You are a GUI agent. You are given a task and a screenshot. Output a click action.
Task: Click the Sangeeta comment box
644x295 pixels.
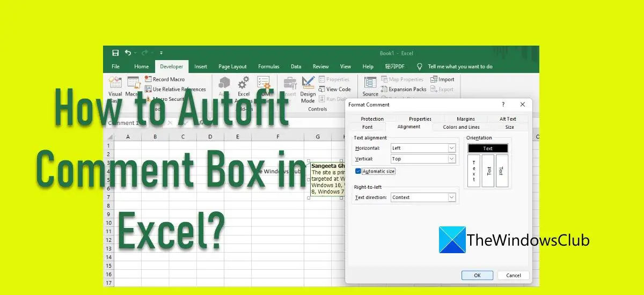click(x=327, y=180)
